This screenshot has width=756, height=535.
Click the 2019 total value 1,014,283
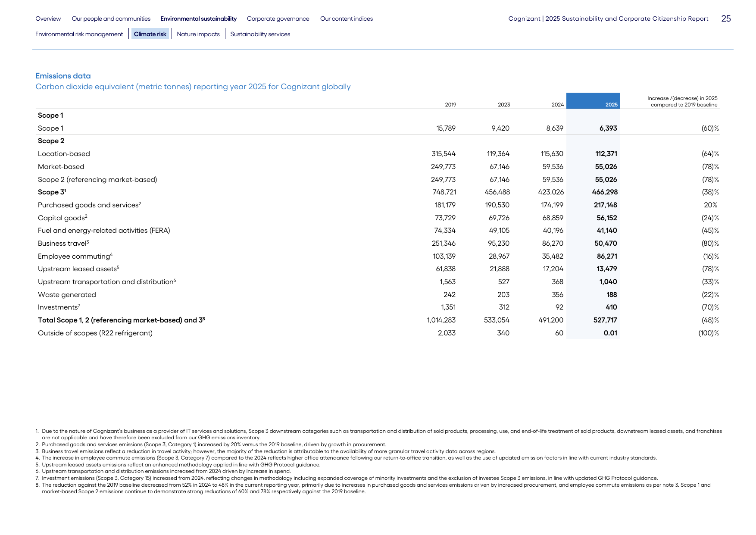[441, 320]
